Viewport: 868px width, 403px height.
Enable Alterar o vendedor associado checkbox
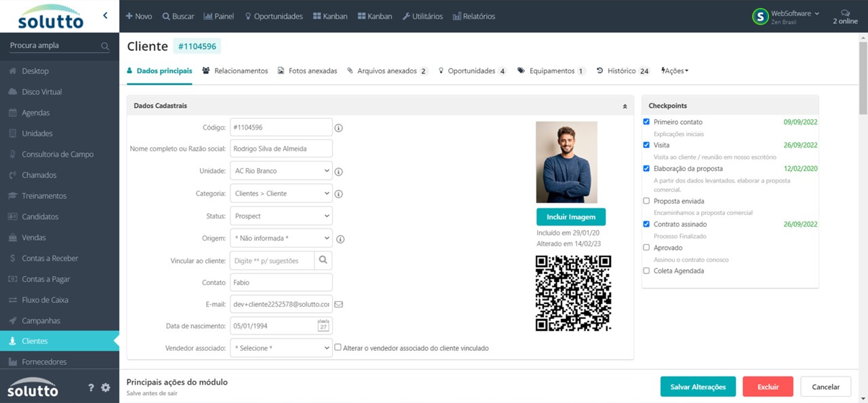click(338, 347)
